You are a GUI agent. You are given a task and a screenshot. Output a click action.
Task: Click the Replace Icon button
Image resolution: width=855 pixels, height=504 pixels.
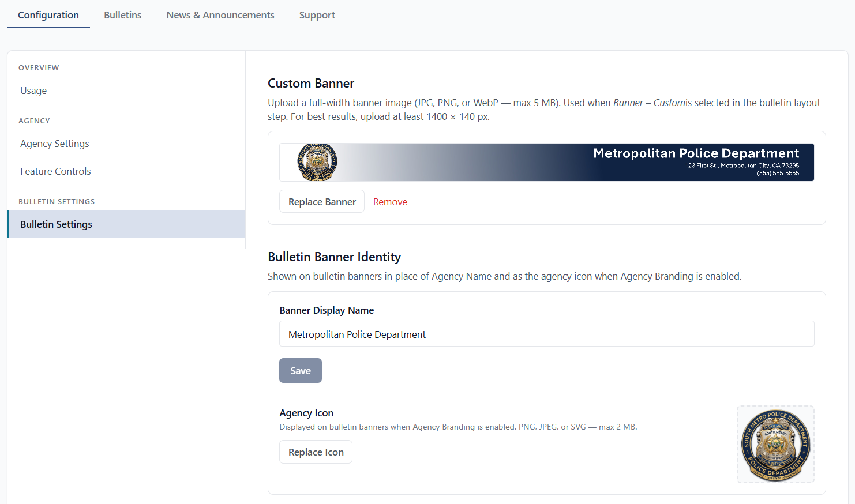point(316,452)
